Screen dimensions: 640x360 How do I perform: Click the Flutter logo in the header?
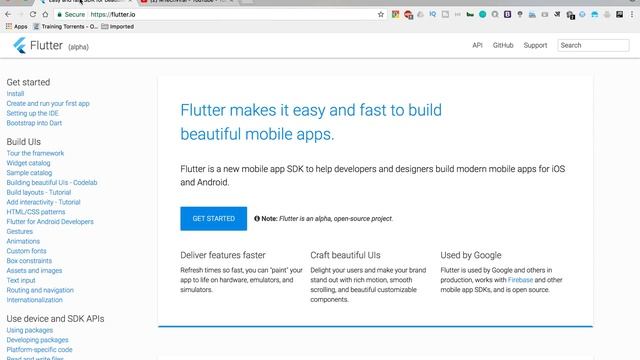[19, 45]
